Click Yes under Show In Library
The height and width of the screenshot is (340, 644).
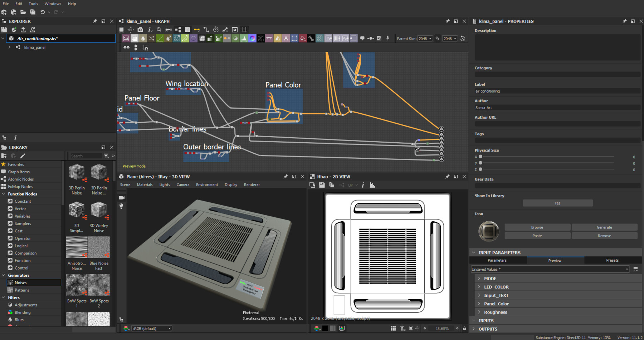tap(557, 203)
